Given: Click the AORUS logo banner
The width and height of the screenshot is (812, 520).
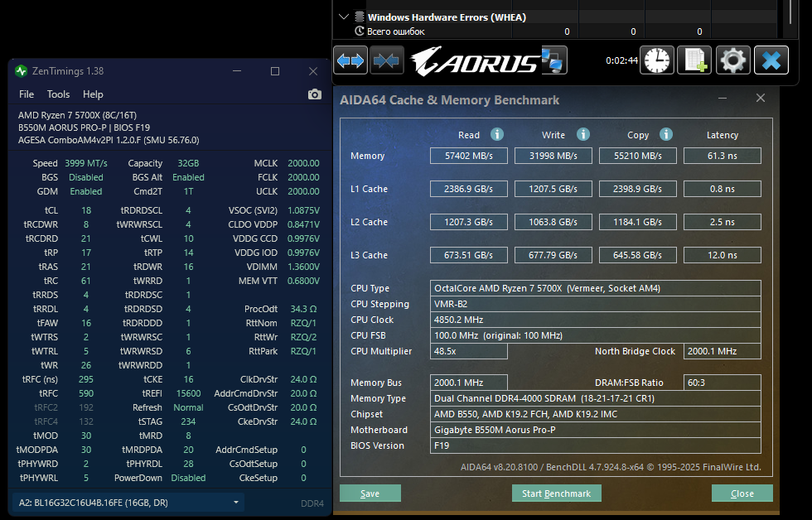Looking at the screenshot, I should pos(476,61).
